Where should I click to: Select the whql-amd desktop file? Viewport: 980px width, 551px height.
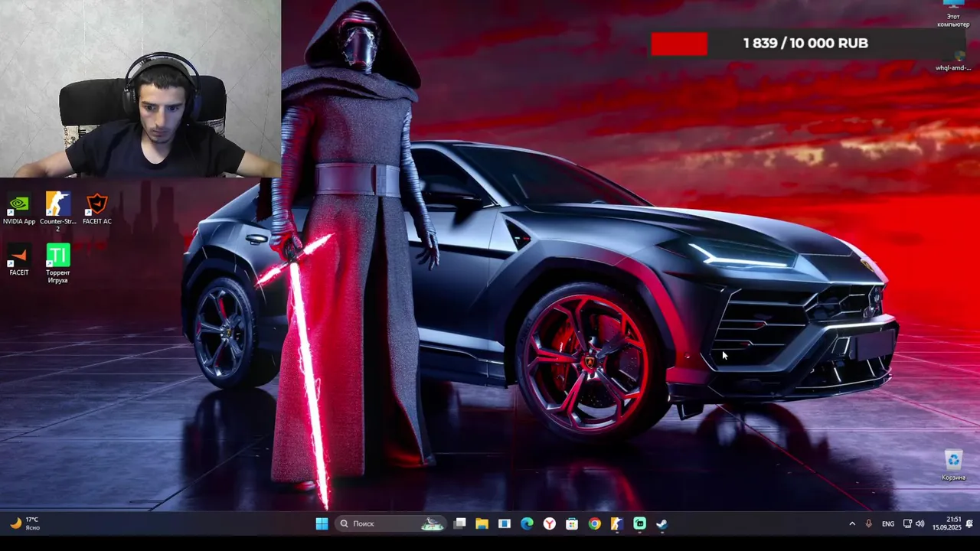click(953, 60)
